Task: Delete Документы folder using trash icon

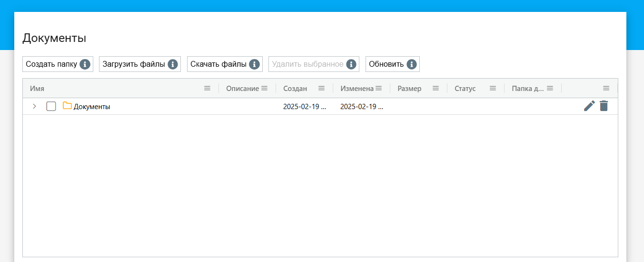Action: (604, 106)
